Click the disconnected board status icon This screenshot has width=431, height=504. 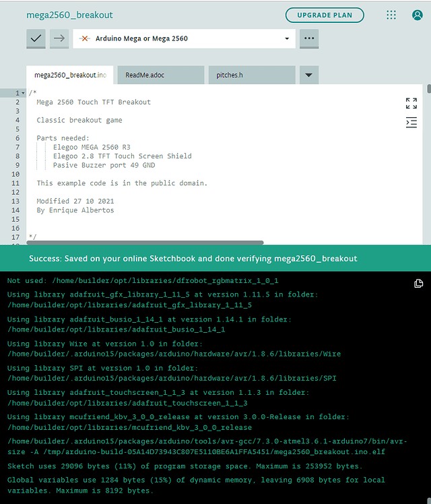84,38
